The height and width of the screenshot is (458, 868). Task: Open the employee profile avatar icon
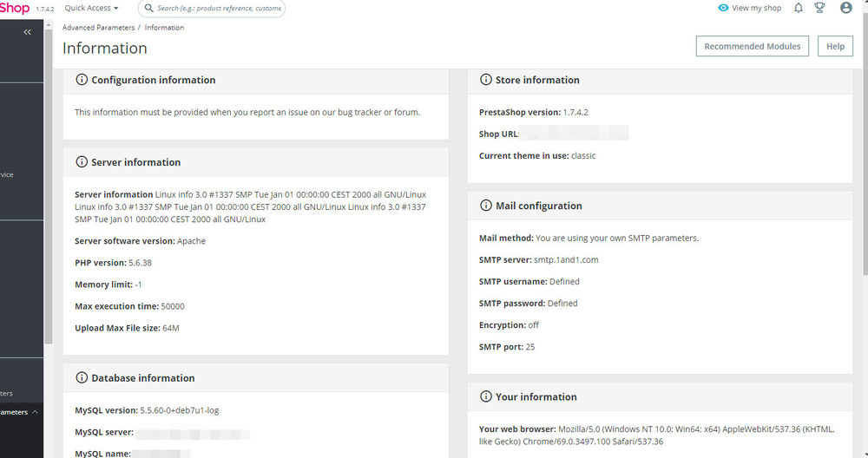846,8
